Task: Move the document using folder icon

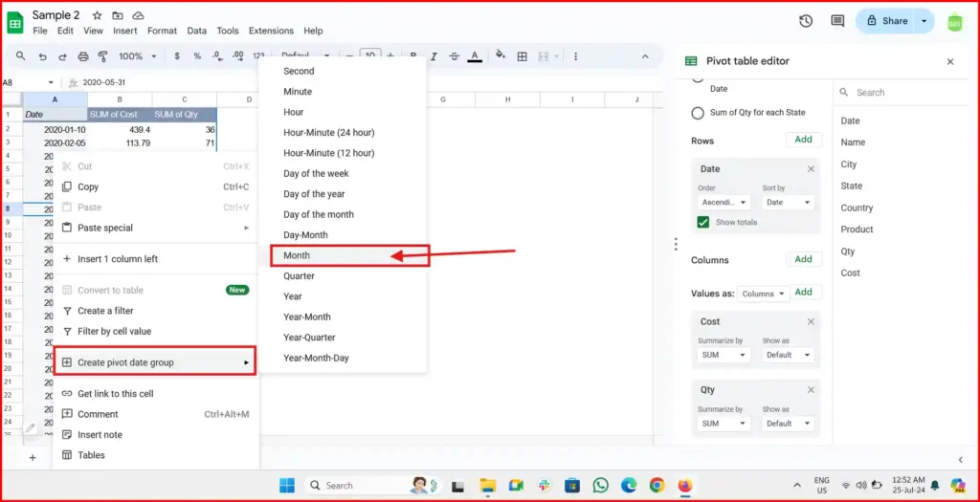Action: coord(118,15)
